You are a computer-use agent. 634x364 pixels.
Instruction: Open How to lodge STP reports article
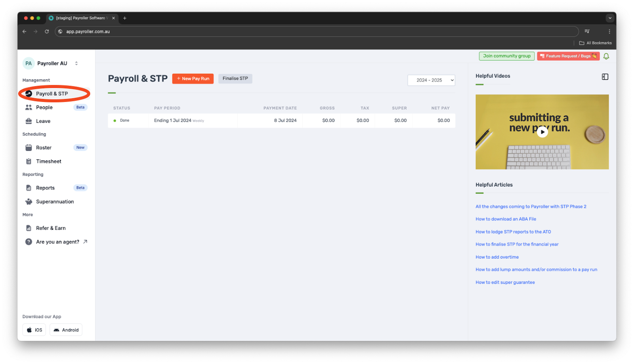coord(513,232)
